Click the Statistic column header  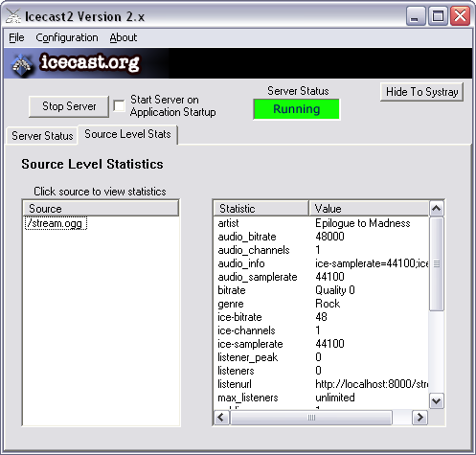pyautogui.click(x=261, y=209)
